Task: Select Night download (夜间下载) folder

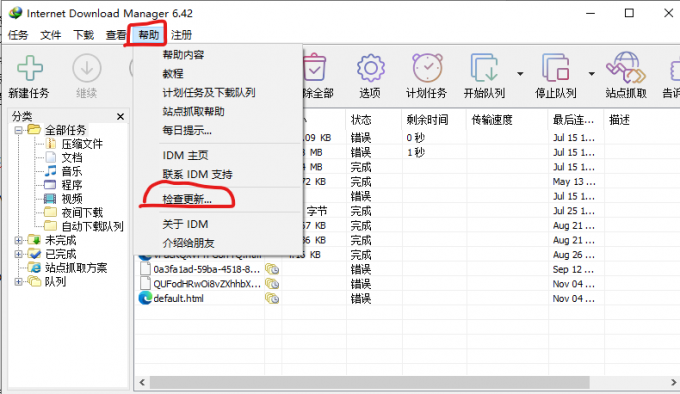Action: coord(82,212)
